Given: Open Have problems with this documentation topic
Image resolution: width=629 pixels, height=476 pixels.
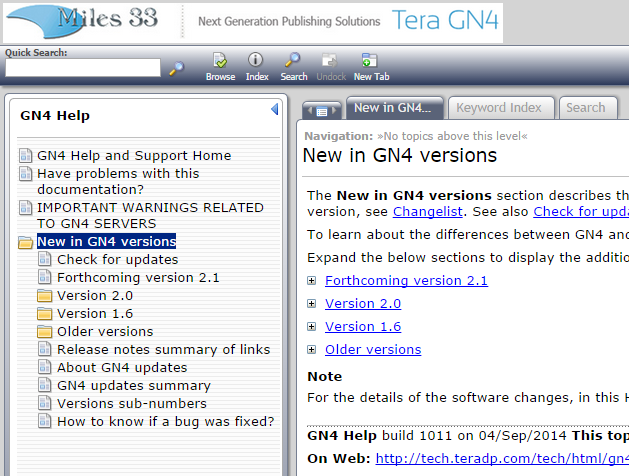Looking at the screenshot, I should click(x=118, y=181).
